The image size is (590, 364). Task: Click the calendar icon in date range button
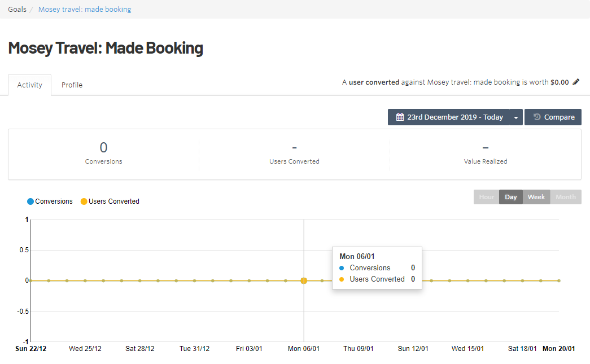400,117
